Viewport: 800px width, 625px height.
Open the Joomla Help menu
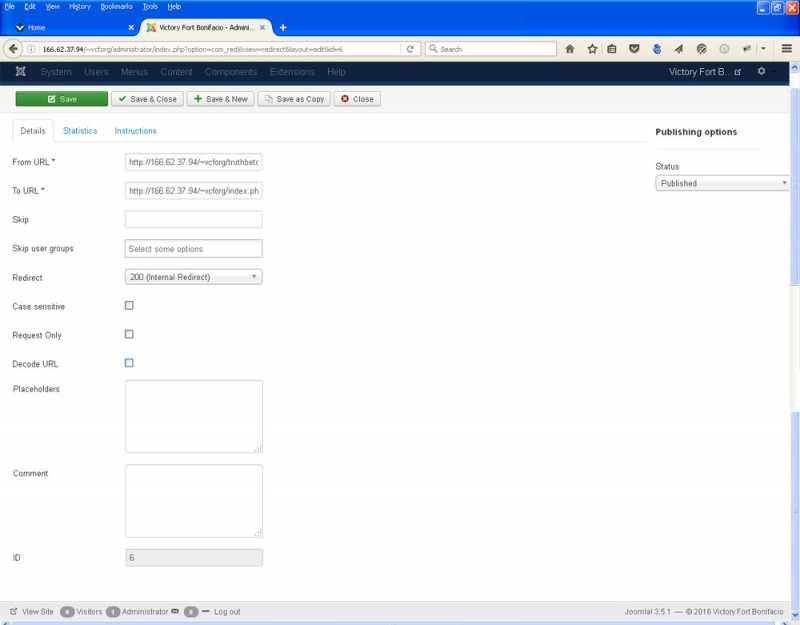tap(337, 72)
